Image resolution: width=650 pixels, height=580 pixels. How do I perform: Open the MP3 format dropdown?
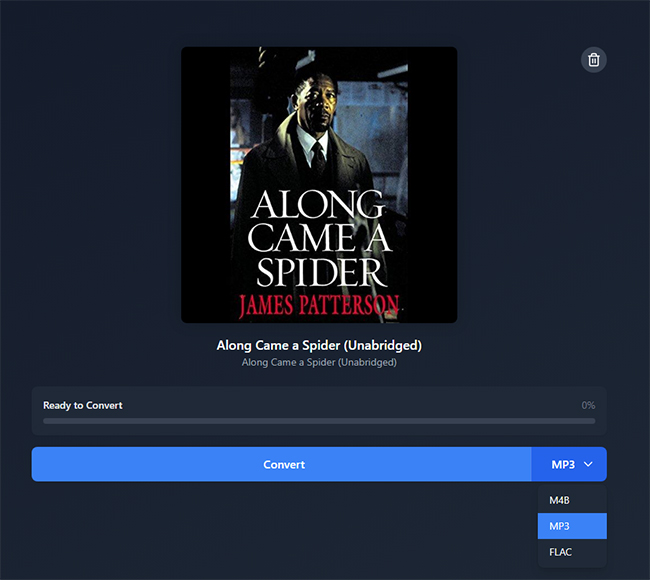point(569,465)
